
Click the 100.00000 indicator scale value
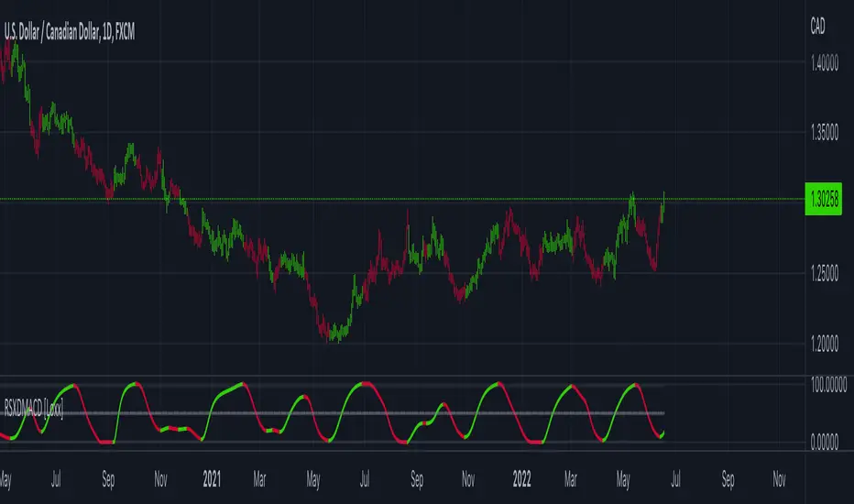828,385
